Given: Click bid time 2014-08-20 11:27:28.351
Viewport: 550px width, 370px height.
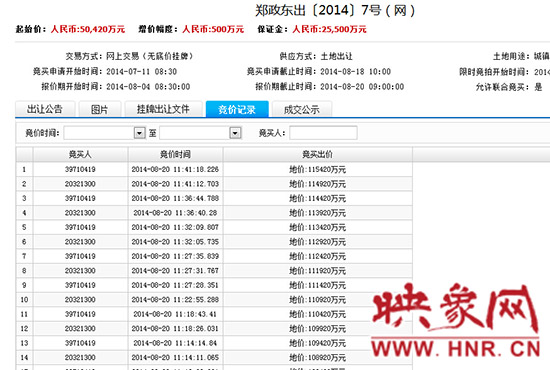Looking at the screenshot, I should pos(175,285).
